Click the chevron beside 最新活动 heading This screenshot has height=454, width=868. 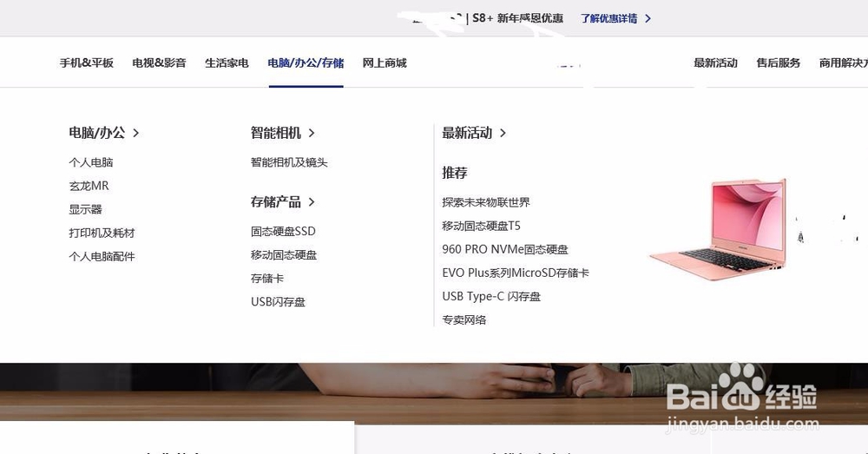(x=503, y=133)
